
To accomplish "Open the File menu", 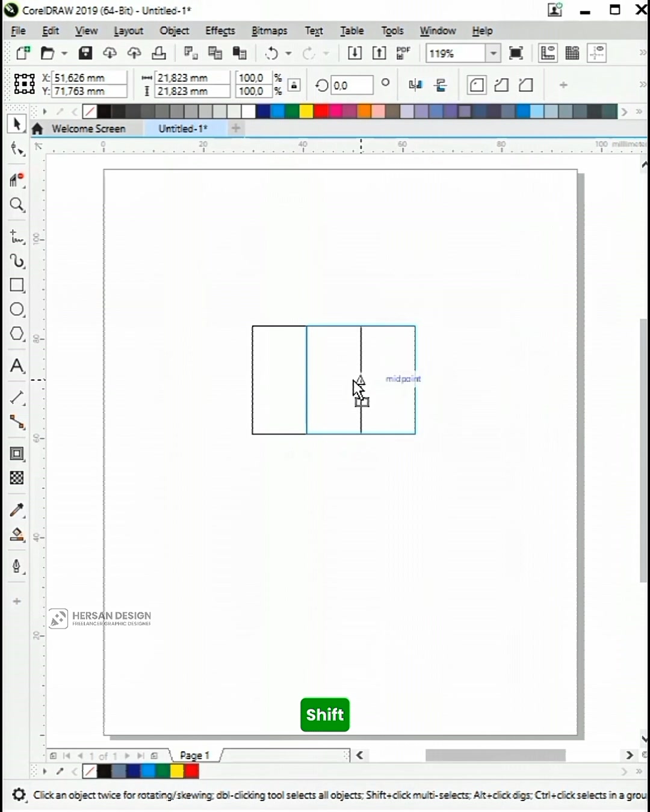I will coord(18,31).
